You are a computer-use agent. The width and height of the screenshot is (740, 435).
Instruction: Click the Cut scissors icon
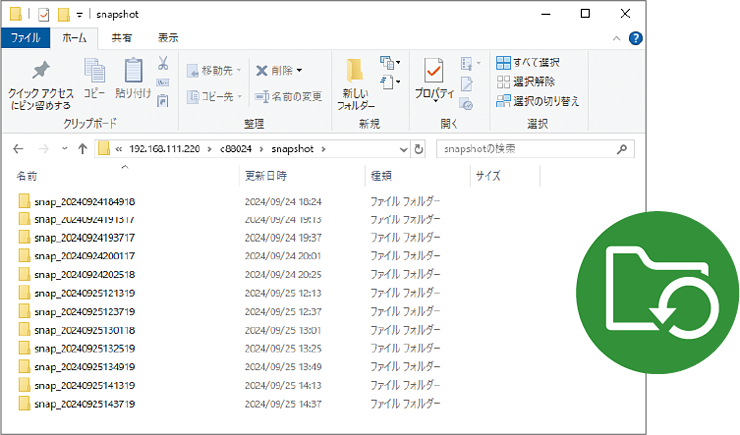pyautogui.click(x=163, y=63)
